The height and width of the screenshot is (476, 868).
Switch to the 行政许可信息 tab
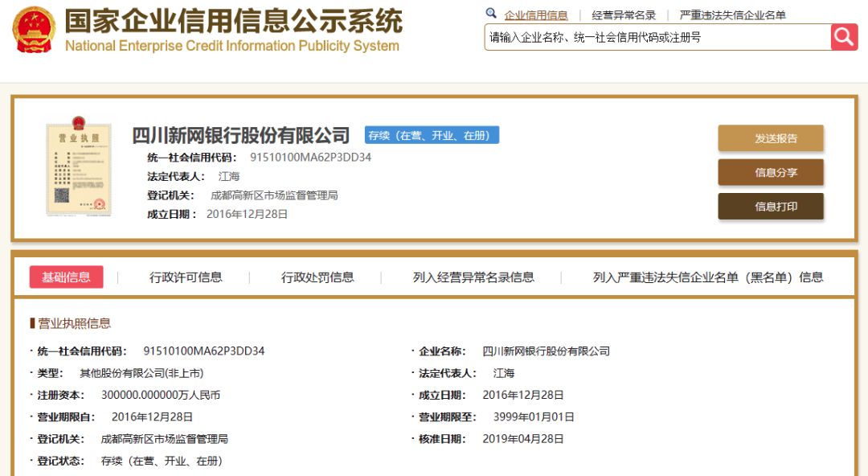186,277
